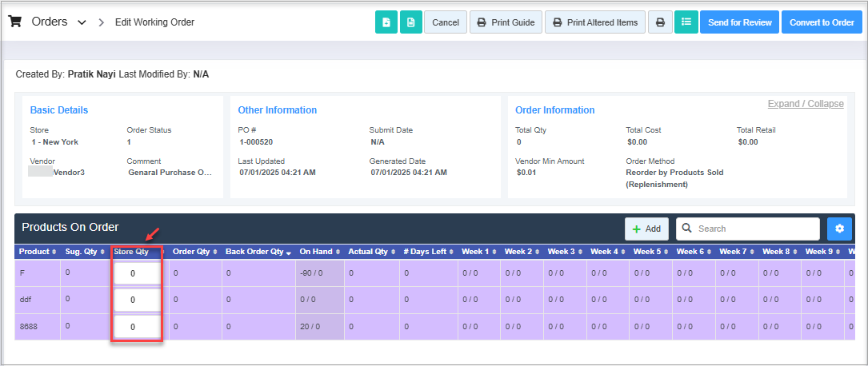Viewport: 868px width, 366px height.
Task: Click Cancel to discard order edits
Action: [x=446, y=22]
